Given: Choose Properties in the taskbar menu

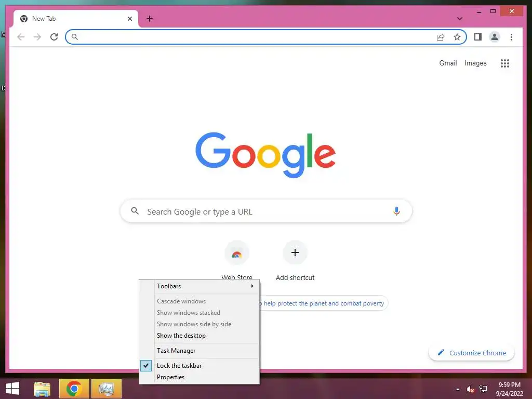Looking at the screenshot, I should pyautogui.click(x=199, y=377).
